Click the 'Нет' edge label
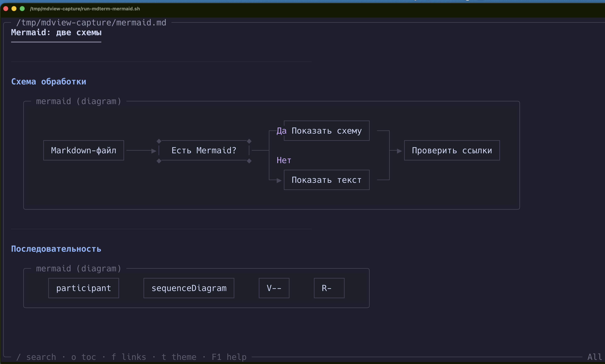 [x=284, y=160]
